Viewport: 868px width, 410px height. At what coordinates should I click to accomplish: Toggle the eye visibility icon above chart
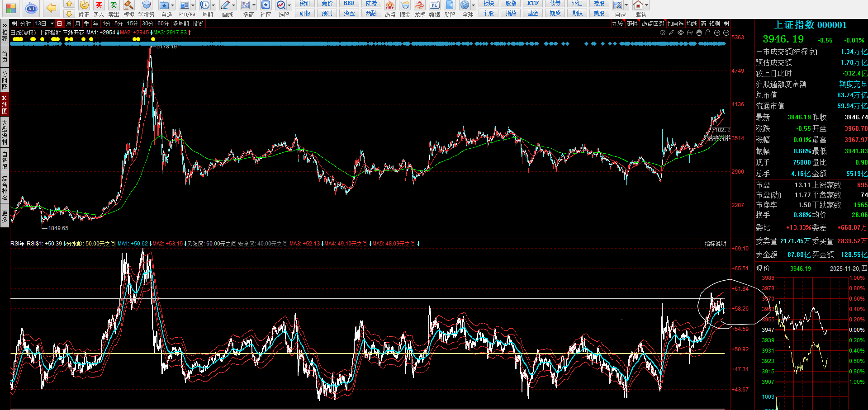click(681, 33)
